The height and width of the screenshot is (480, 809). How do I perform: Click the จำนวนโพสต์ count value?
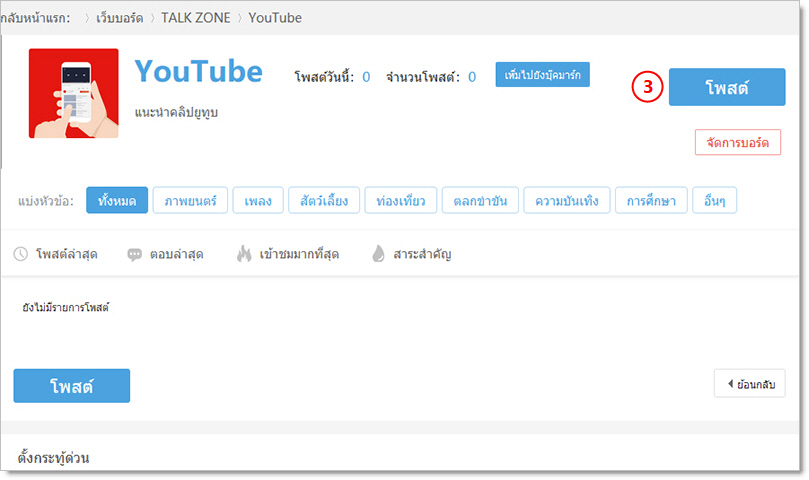472,77
